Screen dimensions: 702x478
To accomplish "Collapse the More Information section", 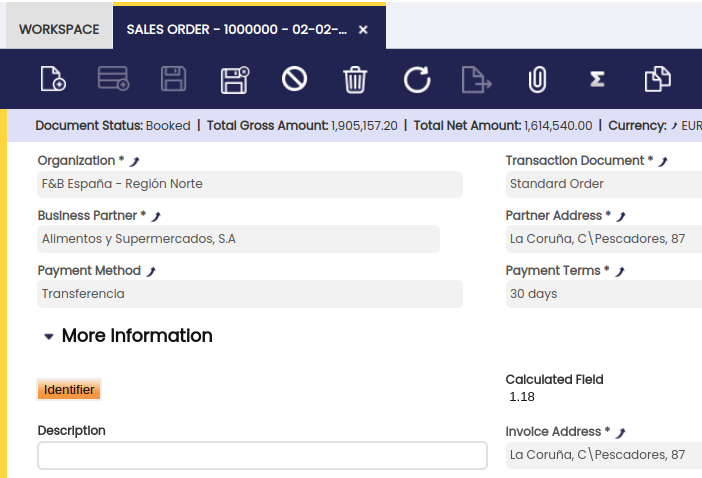I will (x=49, y=337).
